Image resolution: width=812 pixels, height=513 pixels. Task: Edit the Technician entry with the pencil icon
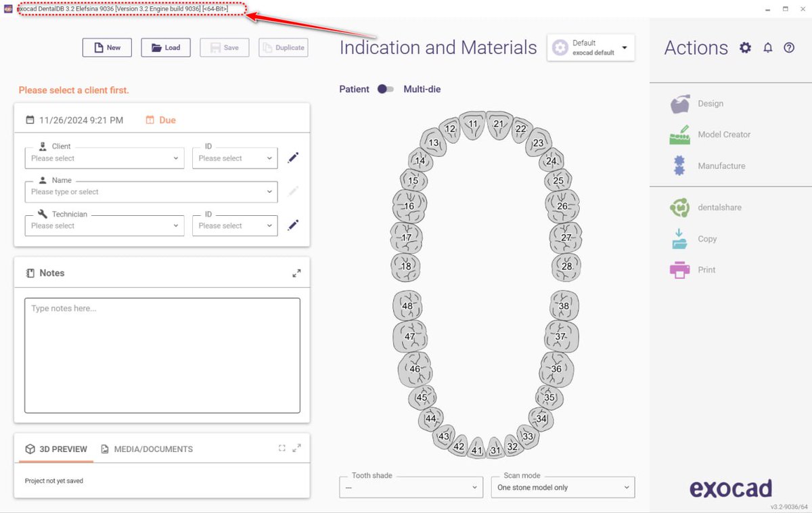[x=293, y=225]
